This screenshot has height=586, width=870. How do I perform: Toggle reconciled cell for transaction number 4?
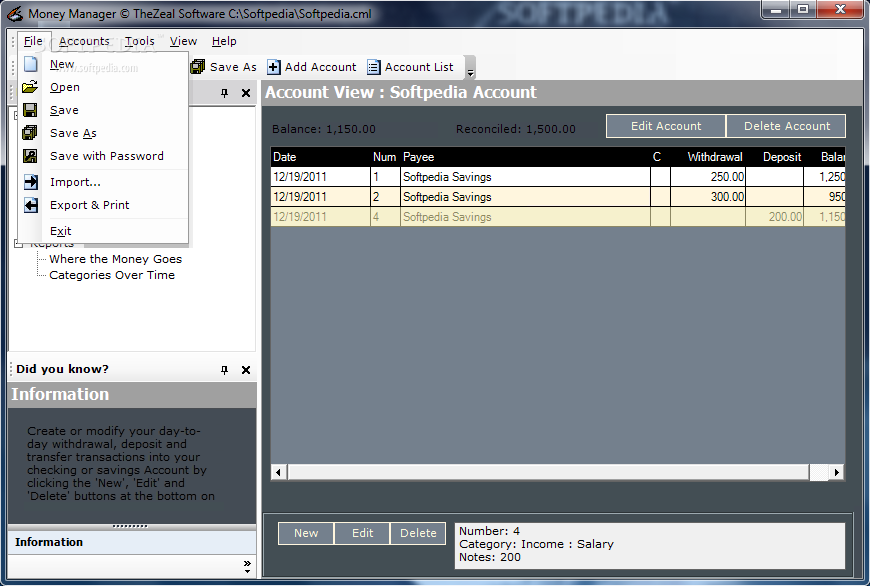pyautogui.click(x=660, y=217)
